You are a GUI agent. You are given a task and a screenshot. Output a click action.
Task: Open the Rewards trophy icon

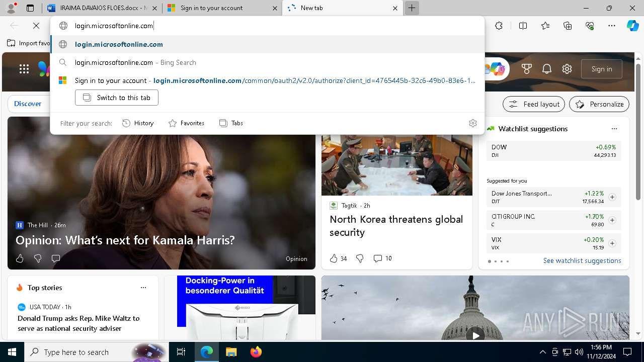(x=527, y=69)
